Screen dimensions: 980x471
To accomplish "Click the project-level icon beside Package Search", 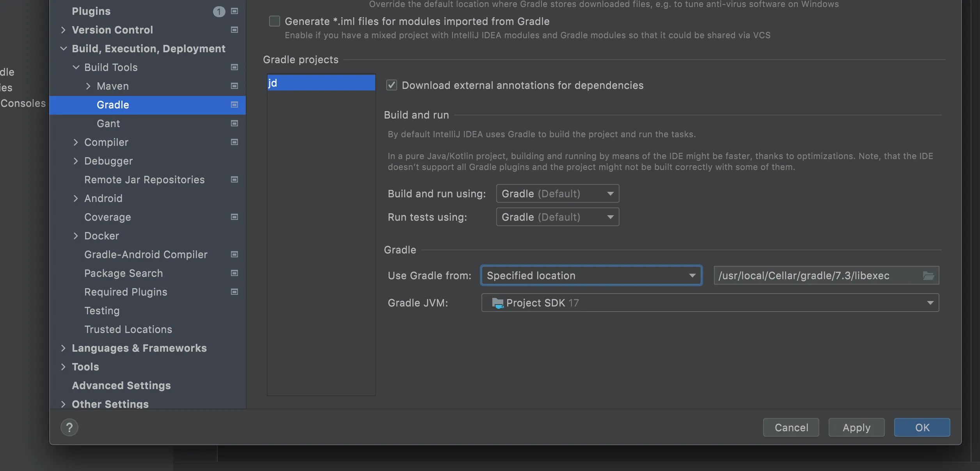I will (234, 273).
